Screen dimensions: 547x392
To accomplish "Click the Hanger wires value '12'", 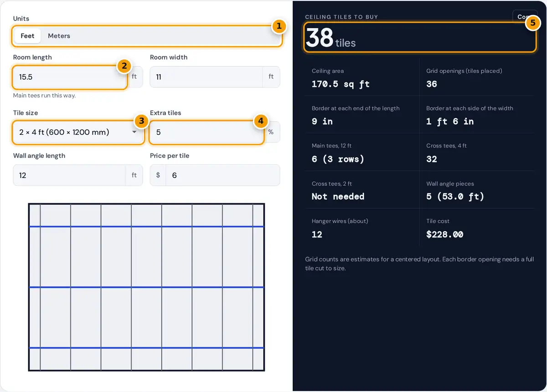I will pyautogui.click(x=317, y=234).
